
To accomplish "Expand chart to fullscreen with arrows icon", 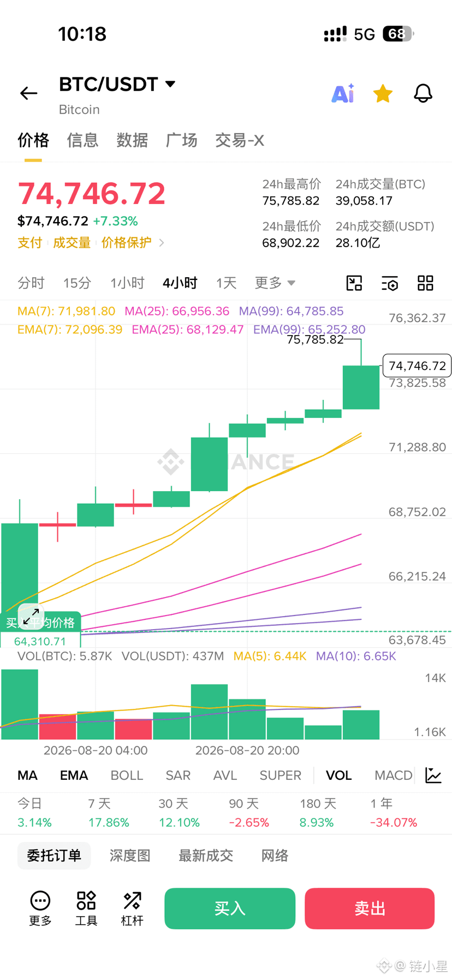I will pos(31,616).
